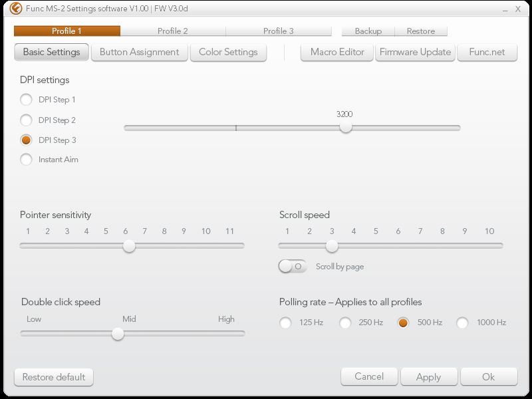Screen dimensions: 532x399
Task: Select 250 Hz polling rate
Action: click(x=345, y=323)
